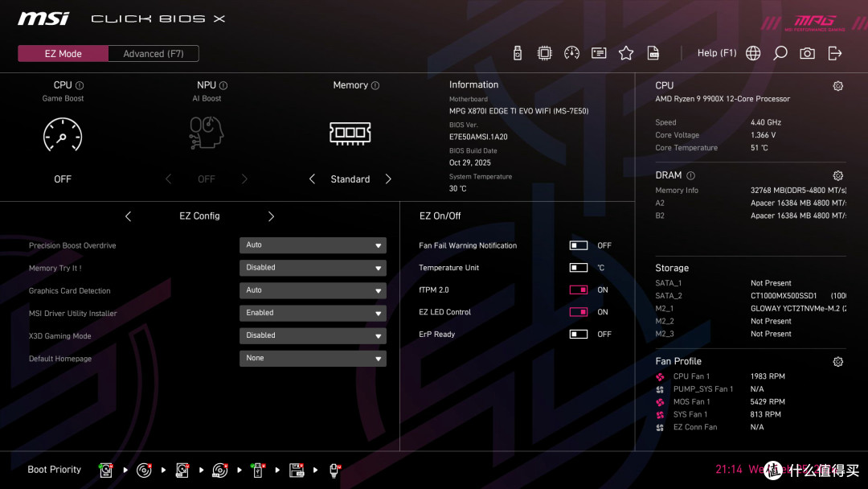This screenshot has height=489, width=868.
Task: Click the Boot Priority label
Action: [55, 470]
